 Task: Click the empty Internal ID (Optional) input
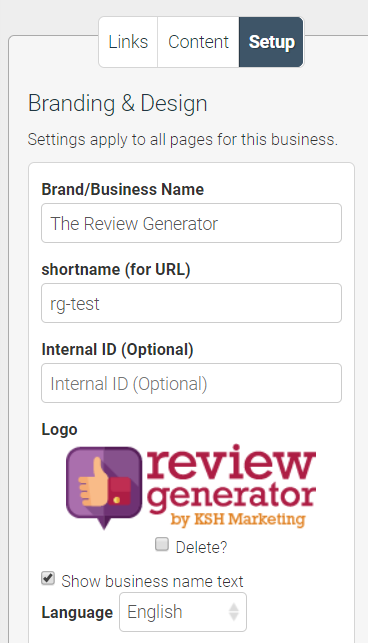pos(191,383)
